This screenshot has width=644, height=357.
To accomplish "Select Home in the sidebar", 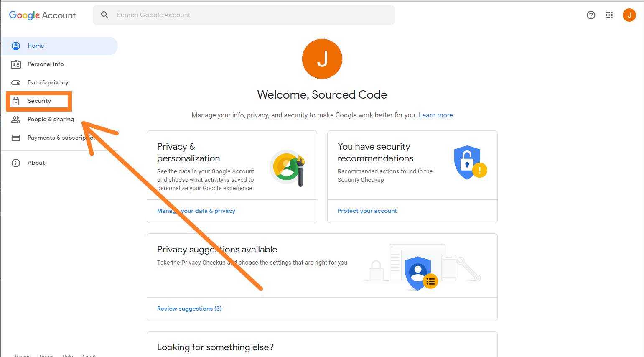I will [36, 46].
